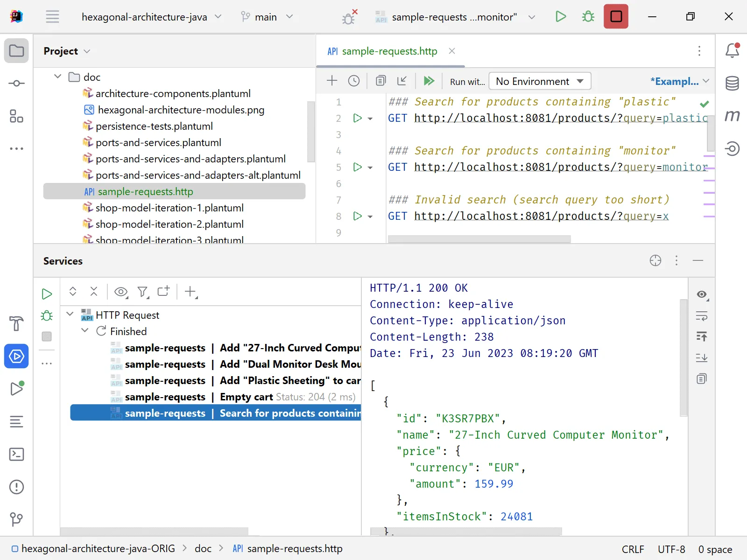
Task: Show HTTP requests history clock icon
Action: tap(354, 81)
